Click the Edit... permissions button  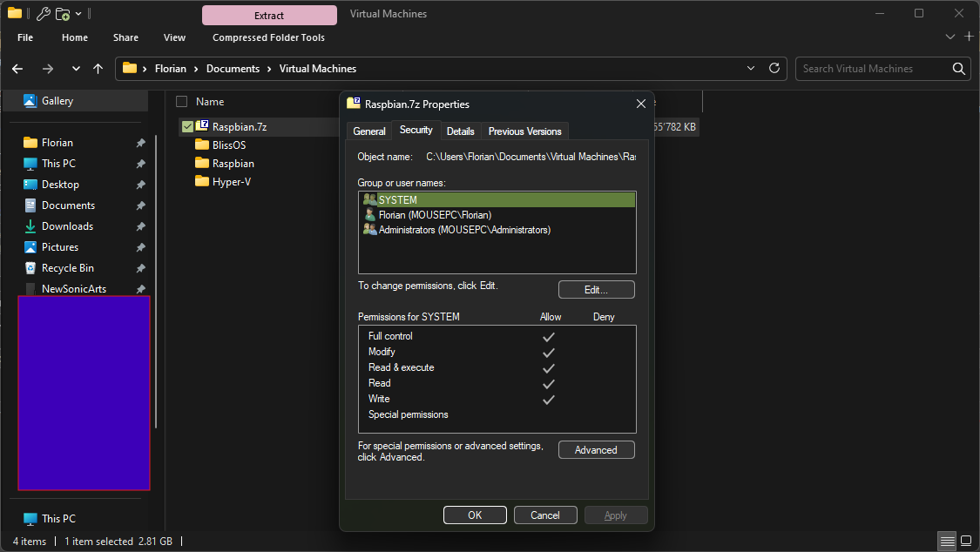click(596, 290)
